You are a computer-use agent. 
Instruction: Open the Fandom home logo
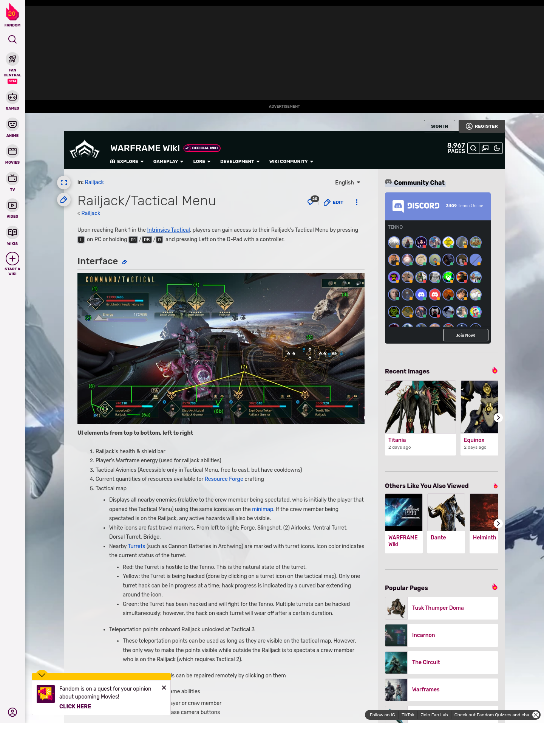(12, 15)
